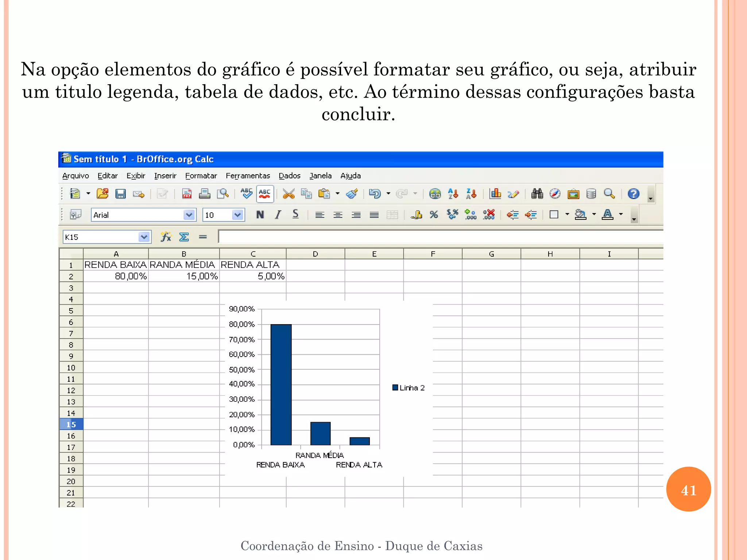
Task: Insert chart icon in toolbar
Action: 495,193
